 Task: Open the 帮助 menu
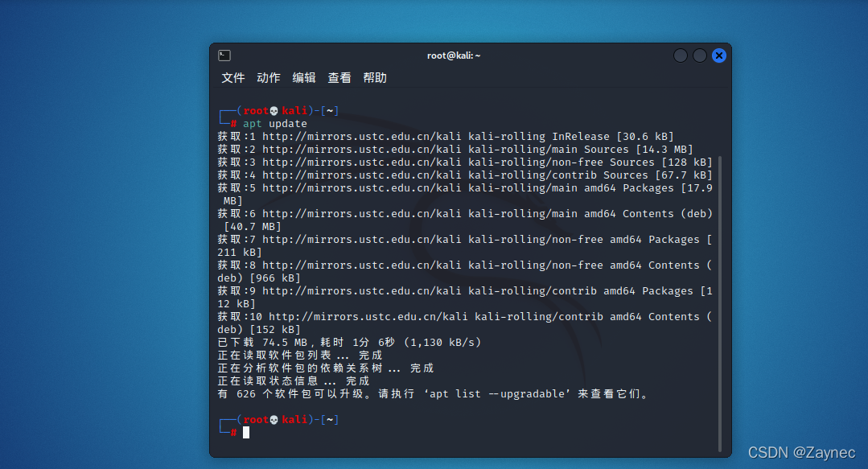375,78
